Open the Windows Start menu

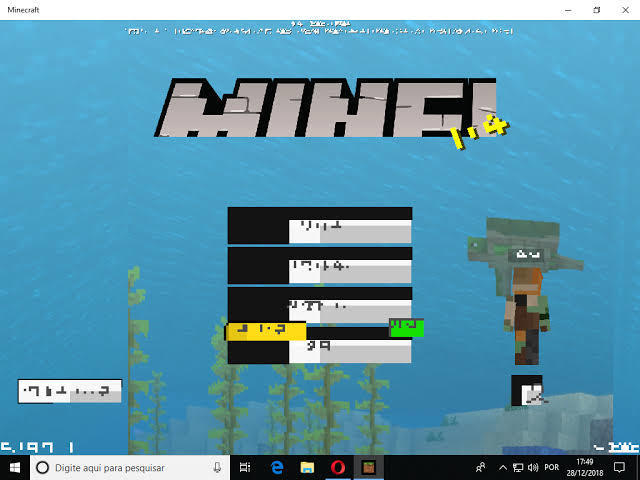15,467
